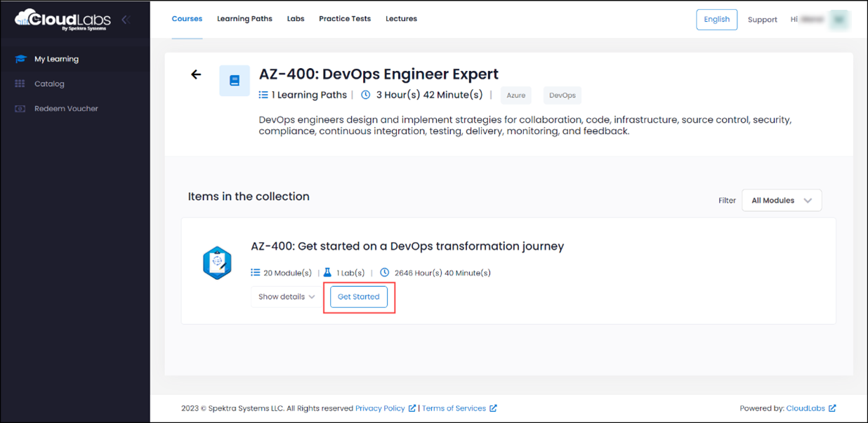Open the Courses tab
The height and width of the screenshot is (423, 868).
click(187, 19)
